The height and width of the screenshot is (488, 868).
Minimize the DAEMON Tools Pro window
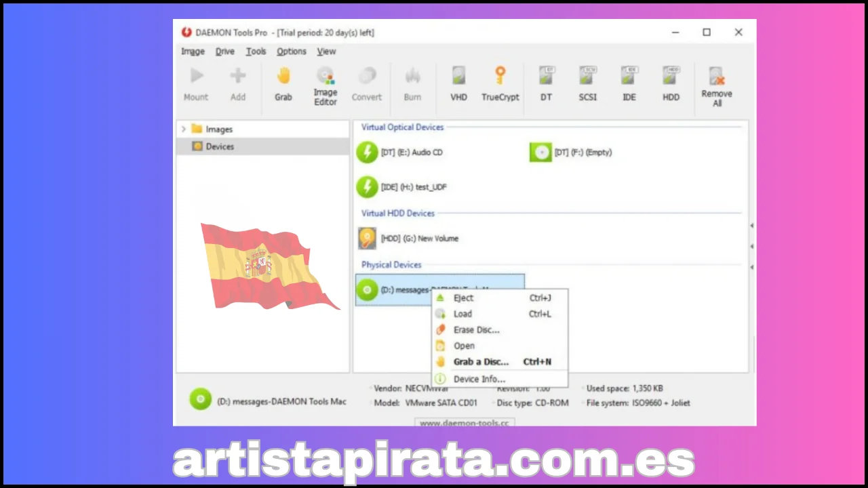[675, 32]
